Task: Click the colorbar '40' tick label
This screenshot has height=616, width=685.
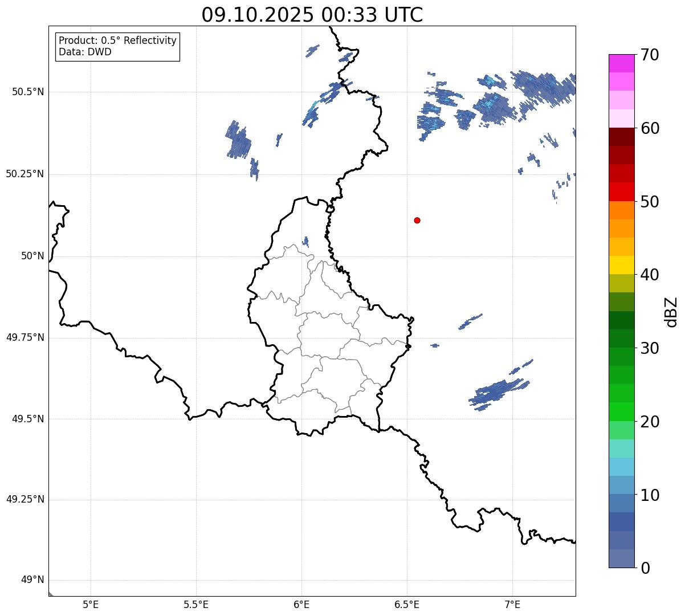Action: (650, 275)
